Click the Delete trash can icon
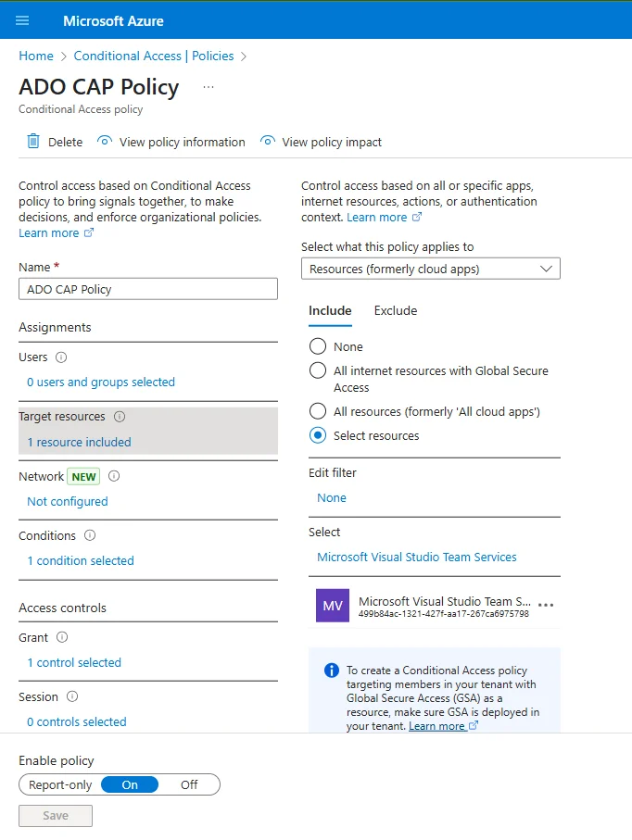632x840 pixels. [33, 142]
